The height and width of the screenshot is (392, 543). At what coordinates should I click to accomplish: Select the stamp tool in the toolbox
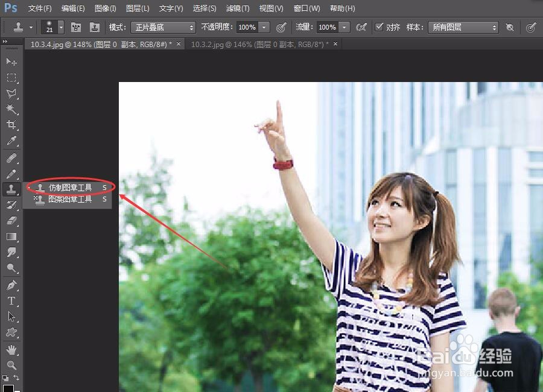(x=11, y=189)
